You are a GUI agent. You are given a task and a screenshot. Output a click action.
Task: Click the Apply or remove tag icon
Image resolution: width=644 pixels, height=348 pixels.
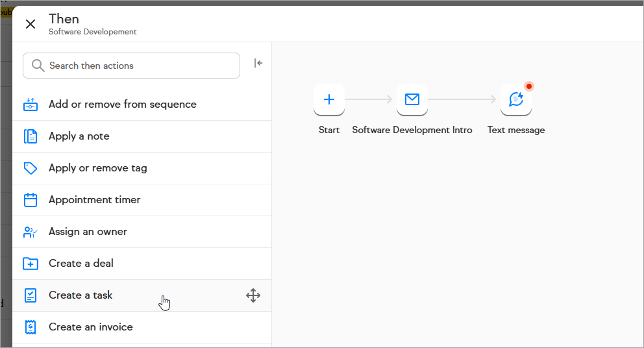[x=31, y=168]
